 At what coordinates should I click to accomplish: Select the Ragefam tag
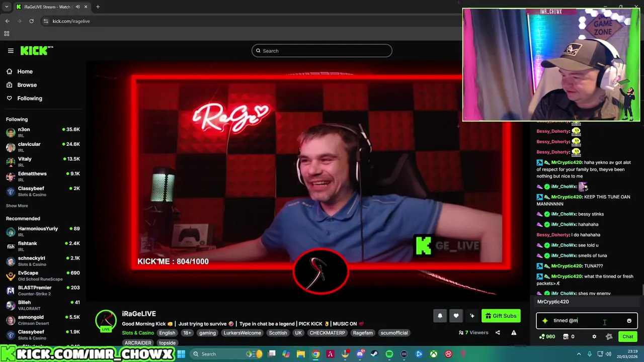pos(363,333)
